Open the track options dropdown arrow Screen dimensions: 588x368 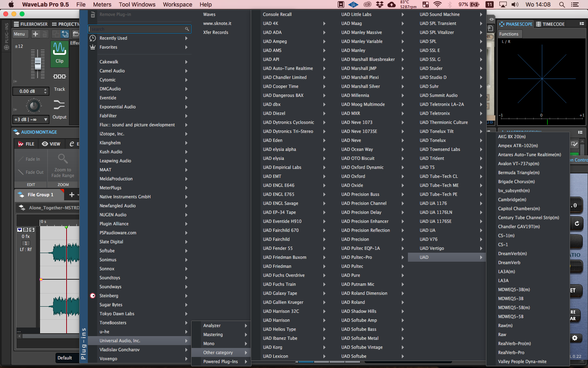20,230
